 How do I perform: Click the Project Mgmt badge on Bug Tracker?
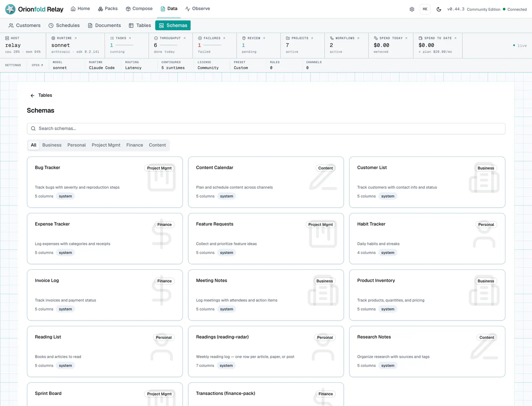click(159, 168)
